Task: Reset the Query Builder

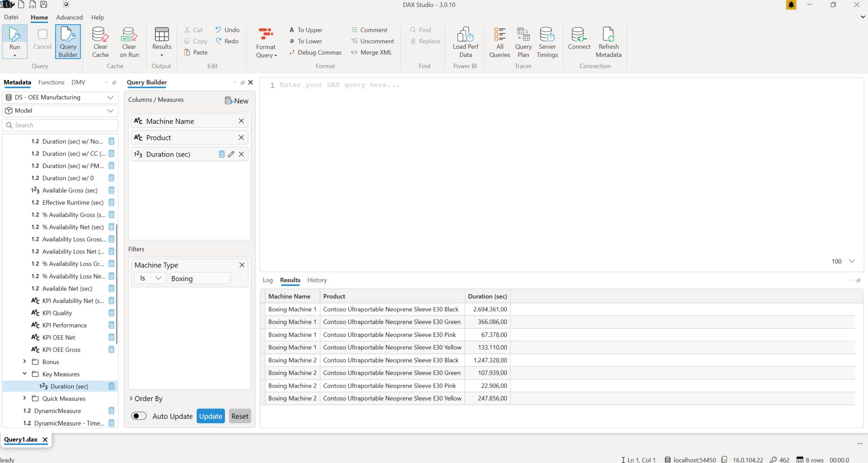Action: coord(240,416)
